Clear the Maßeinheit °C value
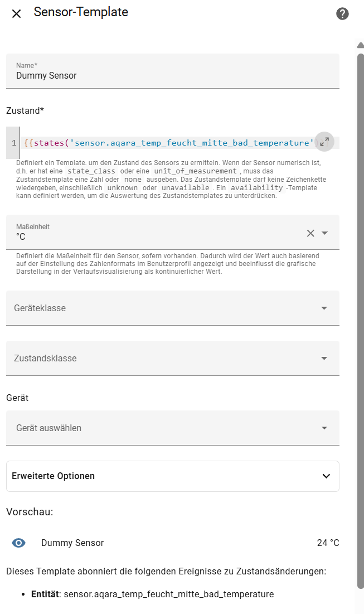364x614 pixels. pos(310,233)
